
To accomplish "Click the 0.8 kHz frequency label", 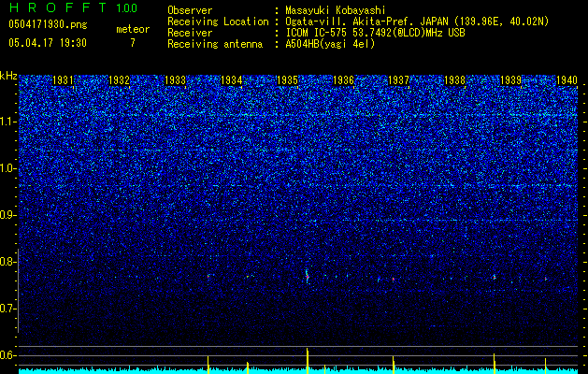I will pos(8,262).
